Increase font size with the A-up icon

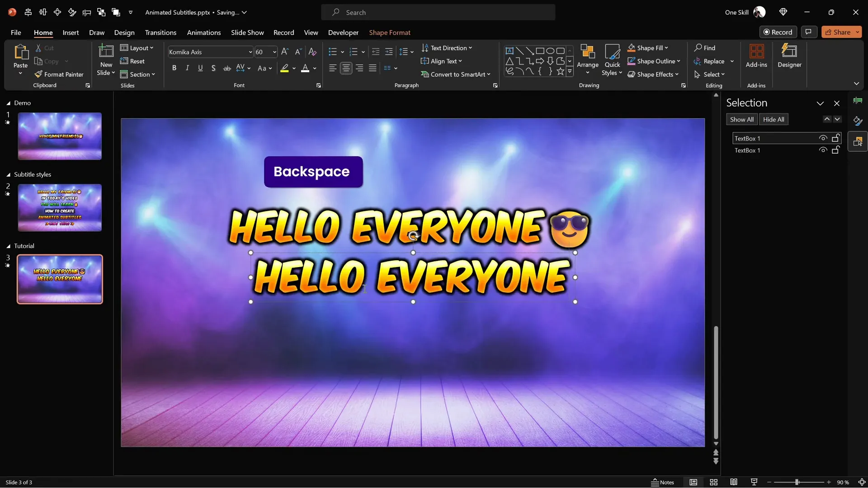point(284,52)
